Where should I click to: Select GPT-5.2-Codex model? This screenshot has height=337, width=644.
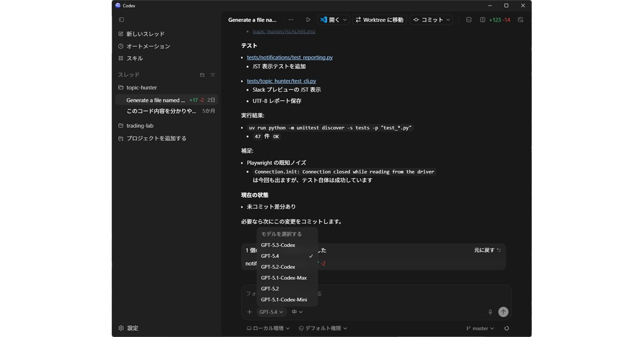pyautogui.click(x=287, y=267)
